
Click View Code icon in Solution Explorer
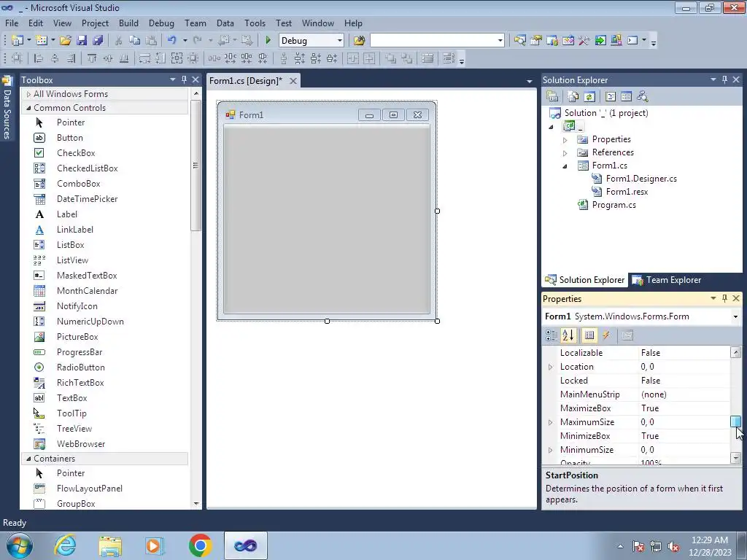tap(611, 97)
